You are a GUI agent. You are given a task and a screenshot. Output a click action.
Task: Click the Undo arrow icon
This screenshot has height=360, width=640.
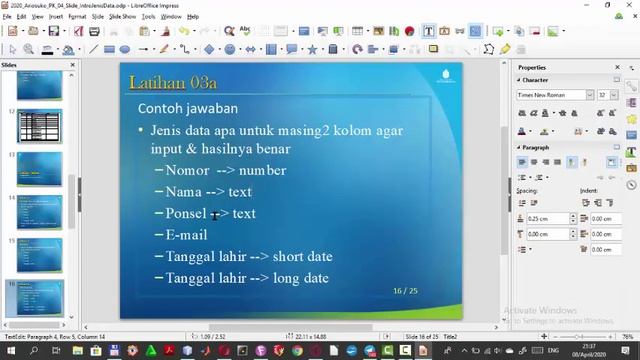pos(184,31)
